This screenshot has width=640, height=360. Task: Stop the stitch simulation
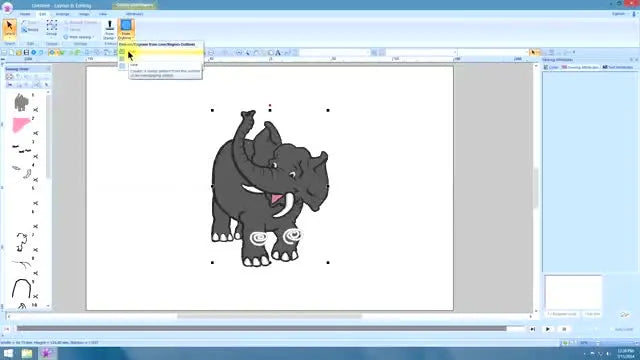[564, 329]
